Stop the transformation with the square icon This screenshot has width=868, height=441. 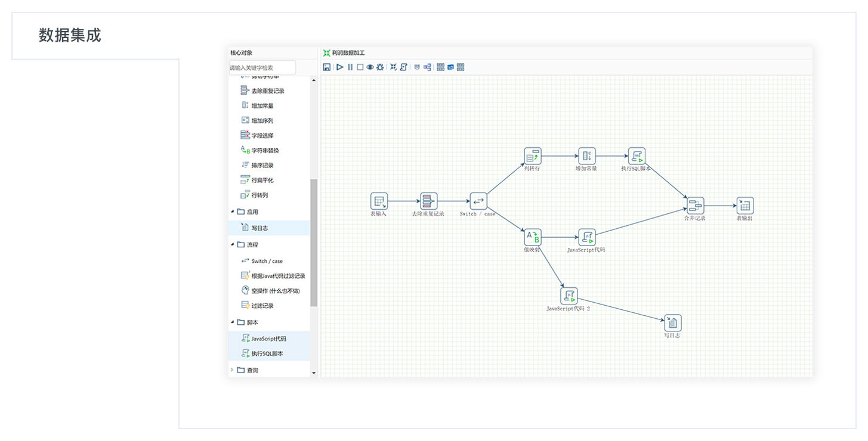point(360,67)
